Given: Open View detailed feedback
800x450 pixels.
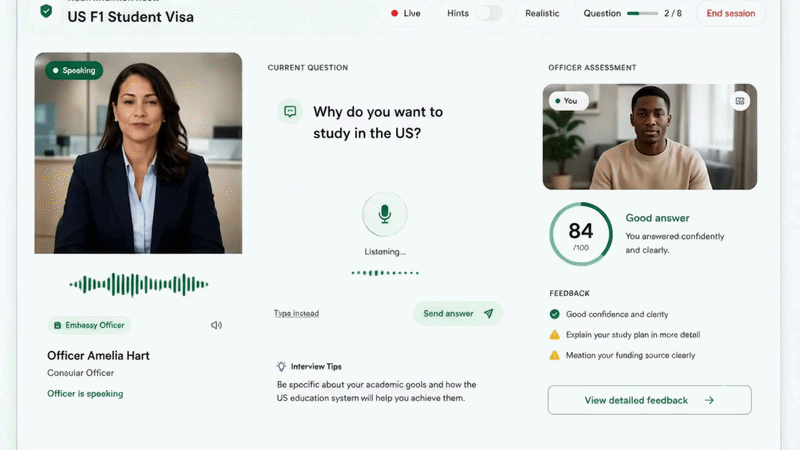Looking at the screenshot, I should (x=649, y=400).
